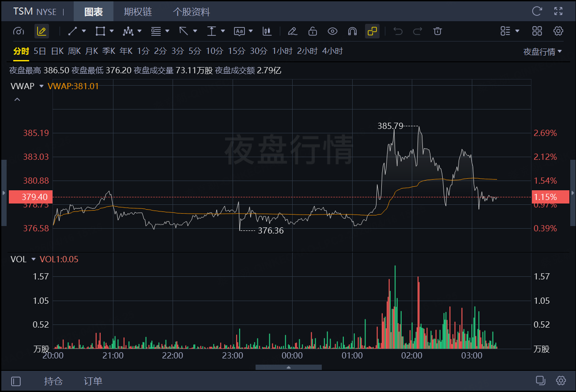The width and height of the screenshot is (576, 392).
Task: Open the bottom-right settings gear
Action: click(561, 381)
